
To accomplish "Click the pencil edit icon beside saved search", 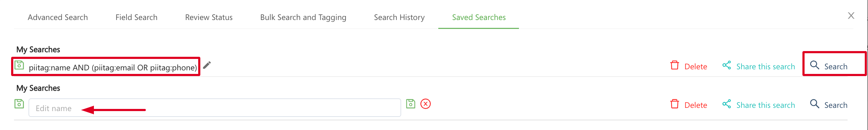I will click(207, 65).
